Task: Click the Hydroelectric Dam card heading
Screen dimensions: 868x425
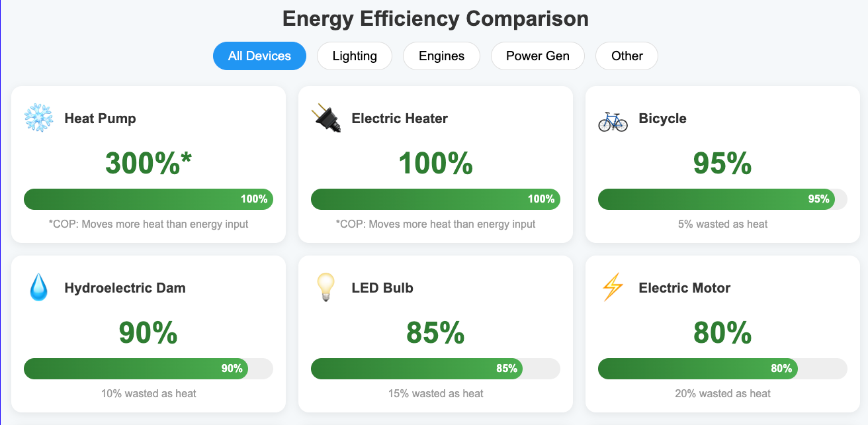Action: 124,288
